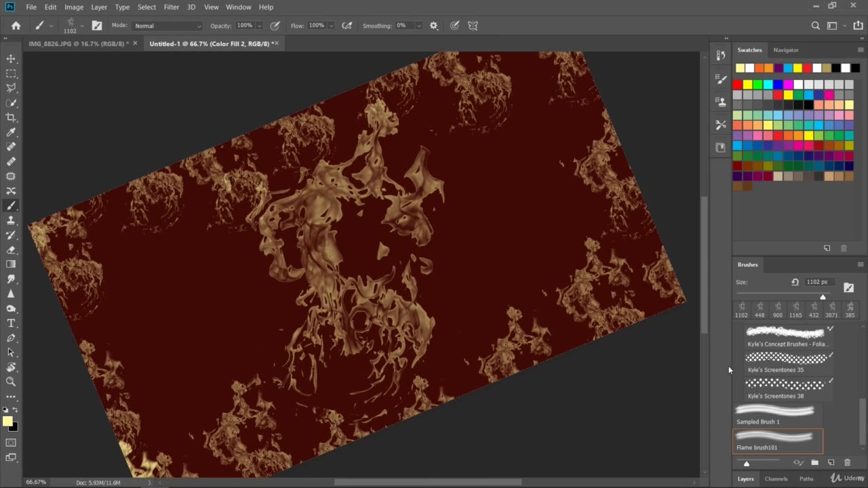Open Swatches panel flyout menu

click(x=861, y=50)
